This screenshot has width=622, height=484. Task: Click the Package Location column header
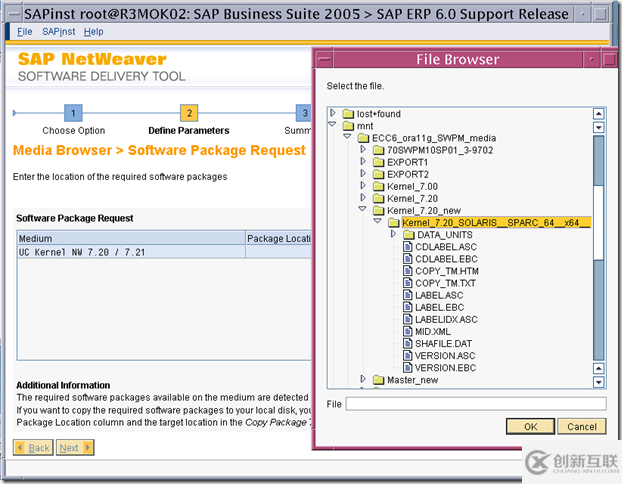pyautogui.click(x=279, y=238)
